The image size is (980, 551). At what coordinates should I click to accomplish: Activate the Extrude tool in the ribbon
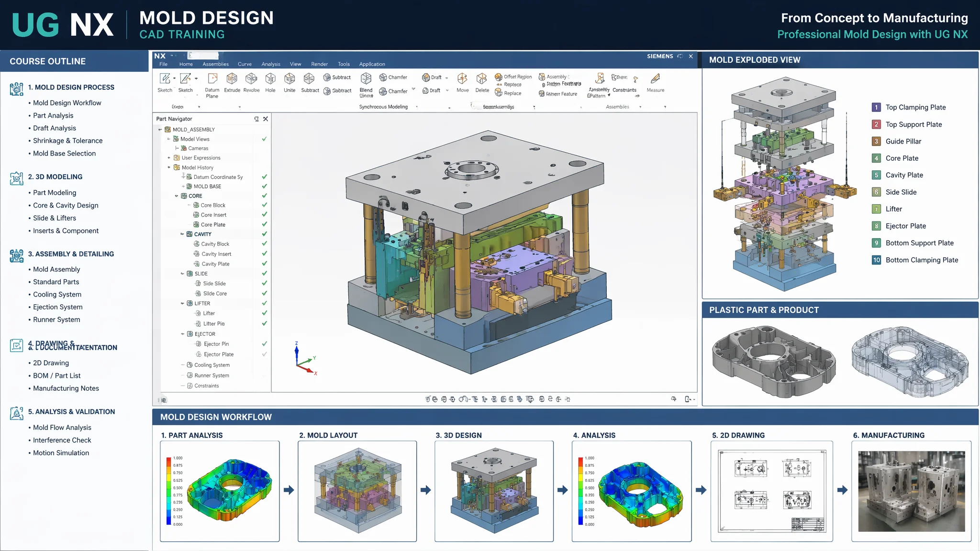click(x=232, y=83)
